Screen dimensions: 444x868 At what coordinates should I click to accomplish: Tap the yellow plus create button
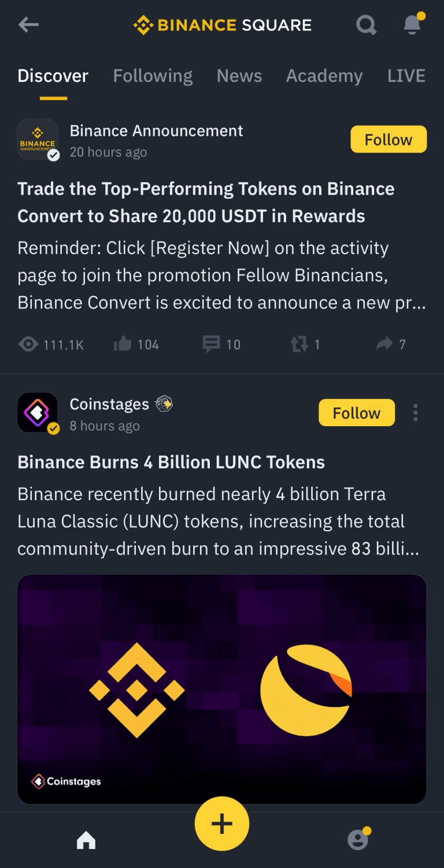click(222, 824)
